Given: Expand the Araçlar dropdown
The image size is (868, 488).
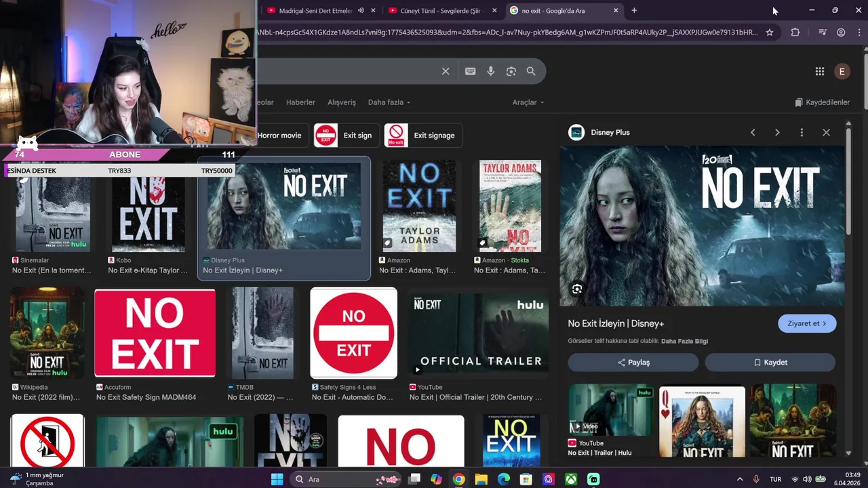Looking at the screenshot, I should pyautogui.click(x=528, y=102).
